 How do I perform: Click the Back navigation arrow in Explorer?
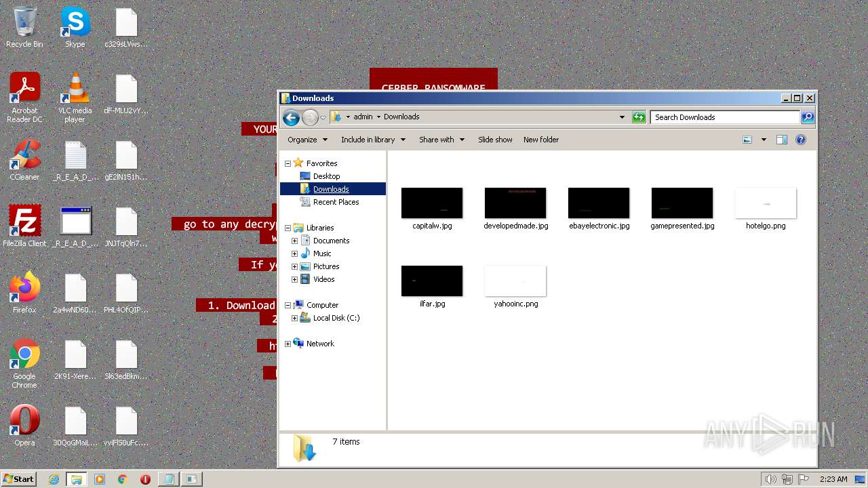[x=291, y=117]
